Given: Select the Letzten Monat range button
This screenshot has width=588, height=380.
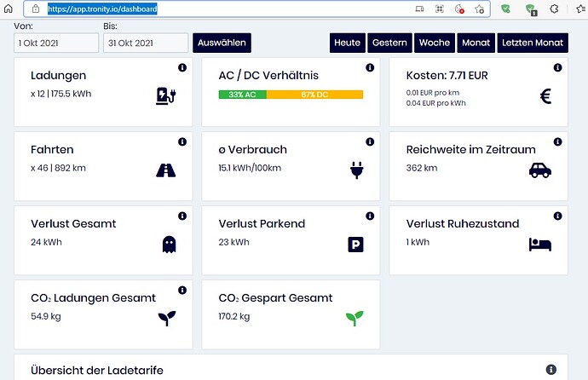Looking at the screenshot, I should click(x=533, y=43).
